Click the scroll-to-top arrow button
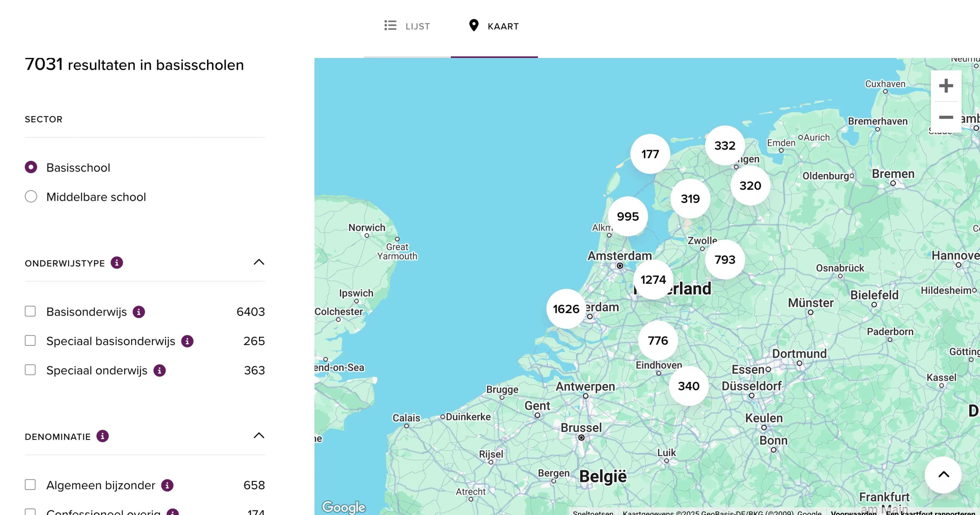The width and height of the screenshot is (980, 515). 943,474
